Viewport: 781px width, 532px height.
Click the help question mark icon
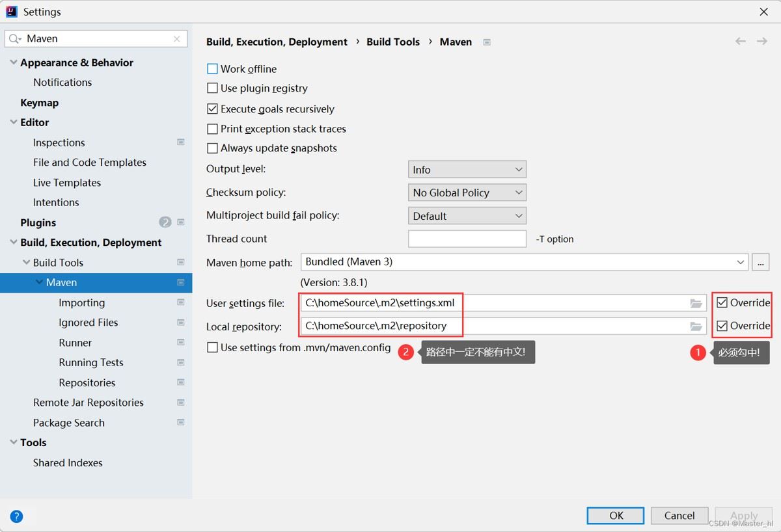[17, 516]
